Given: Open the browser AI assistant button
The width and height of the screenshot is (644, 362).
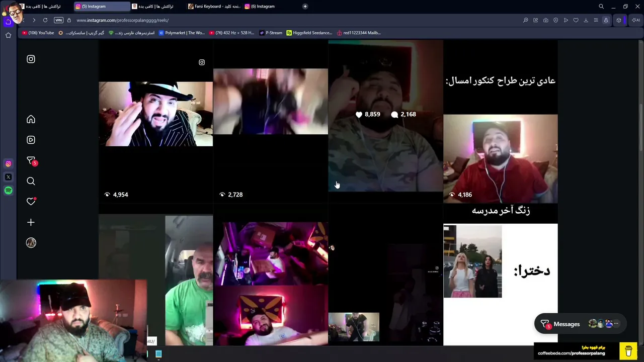Looking at the screenshot, I should (x=636, y=20).
